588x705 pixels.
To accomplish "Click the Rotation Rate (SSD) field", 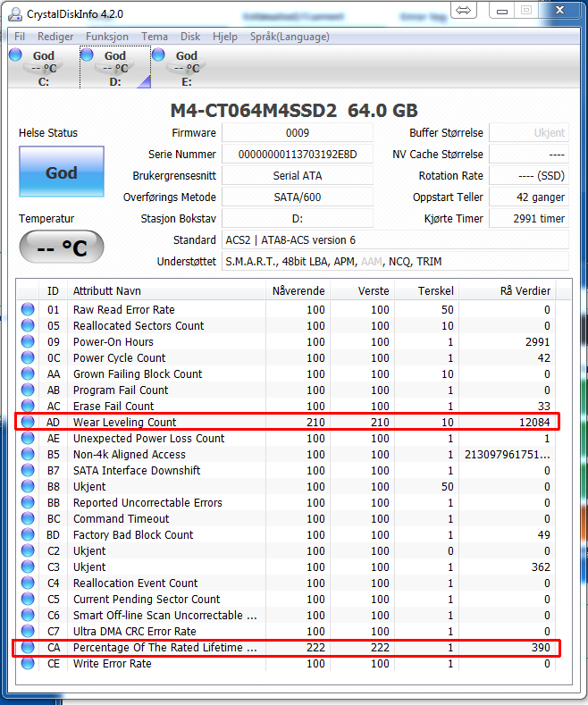I will point(529,176).
